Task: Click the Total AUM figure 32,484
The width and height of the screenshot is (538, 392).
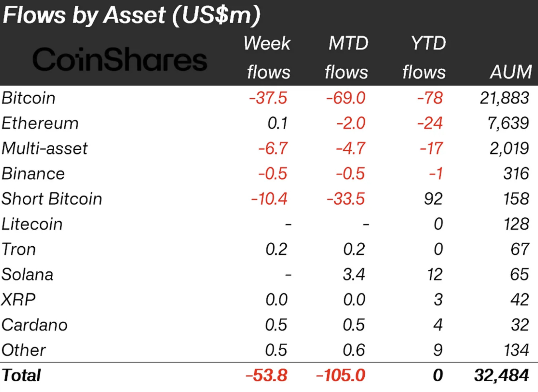Action: tap(501, 375)
